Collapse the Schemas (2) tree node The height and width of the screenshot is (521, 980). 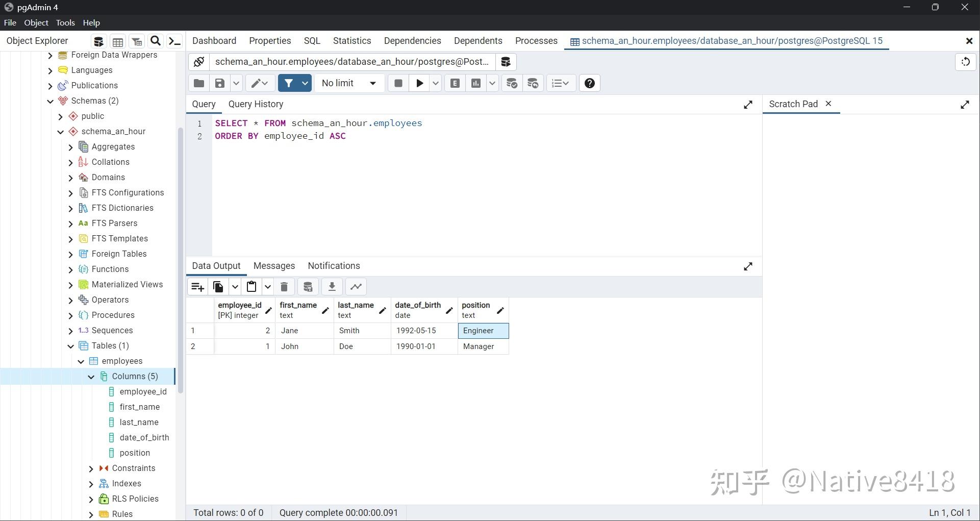pyautogui.click(x=51, y=101)
